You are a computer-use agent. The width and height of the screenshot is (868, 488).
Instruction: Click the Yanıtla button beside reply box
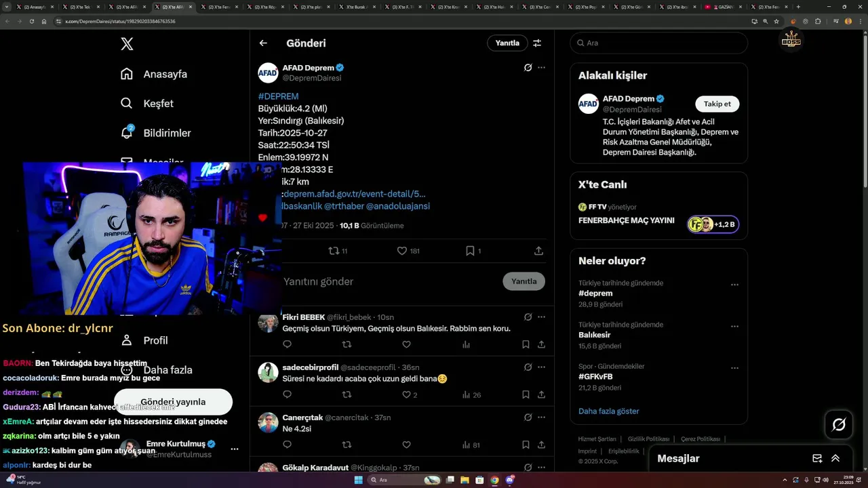click(x=524, y=281)
